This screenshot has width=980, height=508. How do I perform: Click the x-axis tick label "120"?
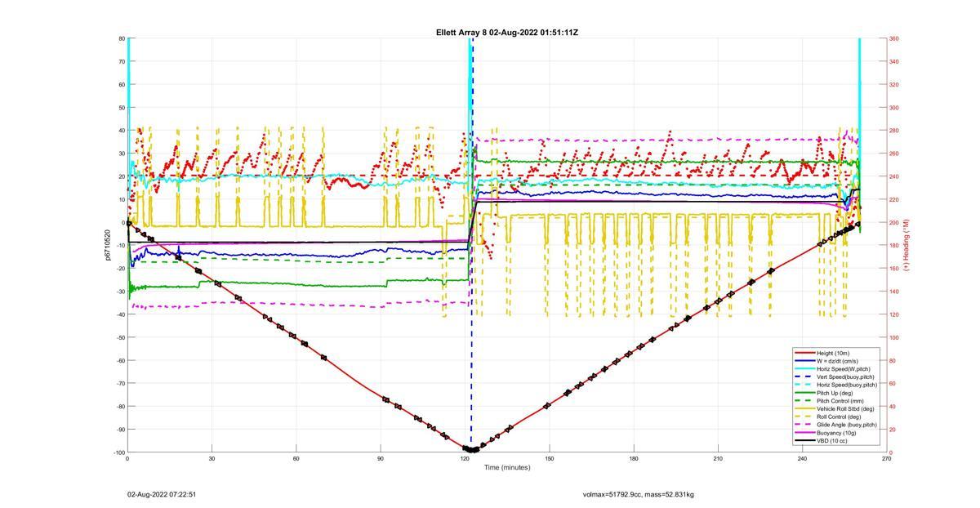point(465,459)
